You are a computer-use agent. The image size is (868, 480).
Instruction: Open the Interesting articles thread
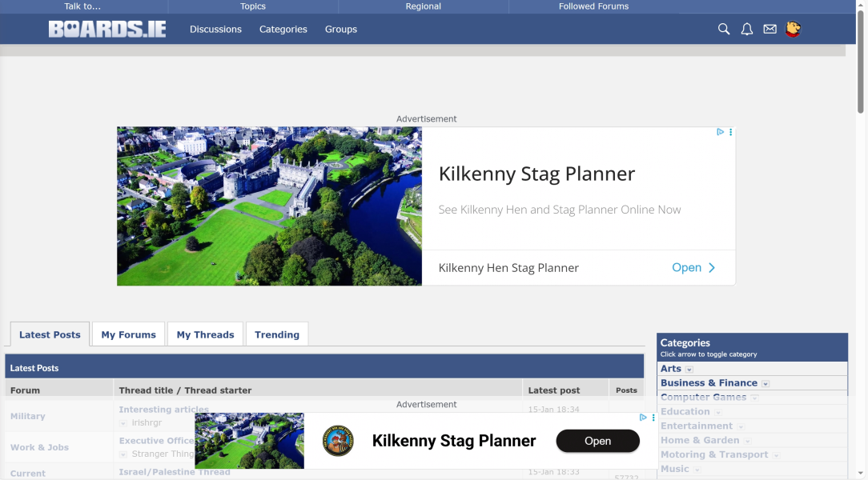[x=164, y=410]
